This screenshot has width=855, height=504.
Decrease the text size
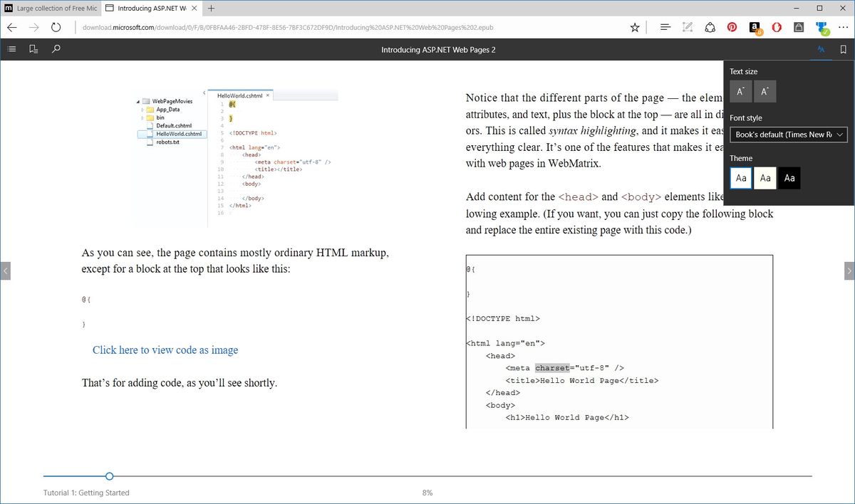point(741,92)
